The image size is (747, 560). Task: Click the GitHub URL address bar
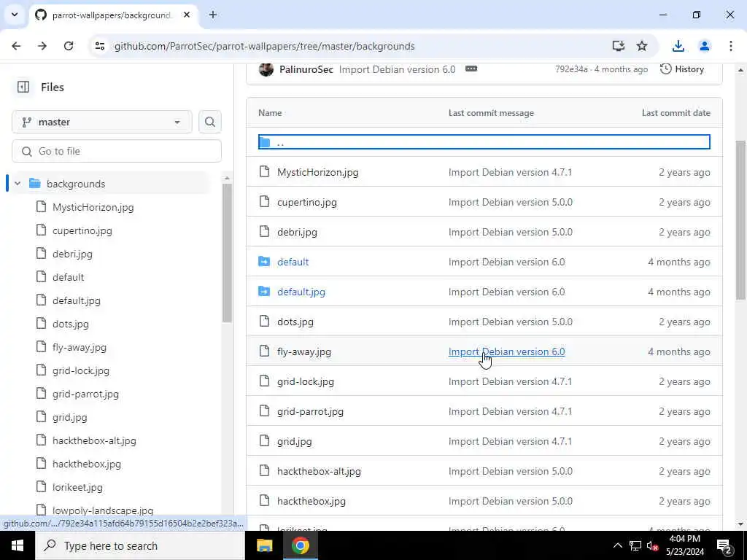(264, 46)
